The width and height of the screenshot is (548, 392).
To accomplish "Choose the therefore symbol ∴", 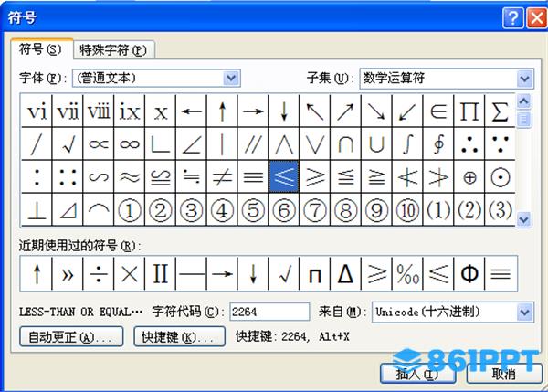I will [469, 143].
